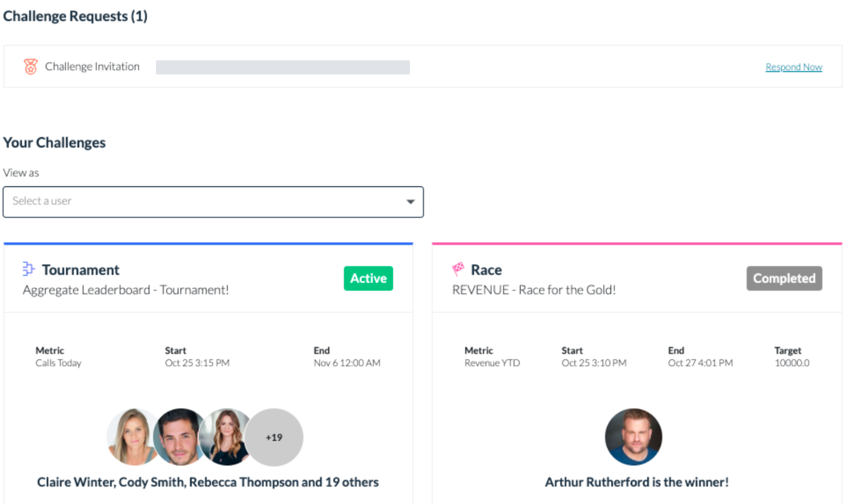Select Cody Smith's avatar photo
The image size is (848, 504).
tap(178, 437)
